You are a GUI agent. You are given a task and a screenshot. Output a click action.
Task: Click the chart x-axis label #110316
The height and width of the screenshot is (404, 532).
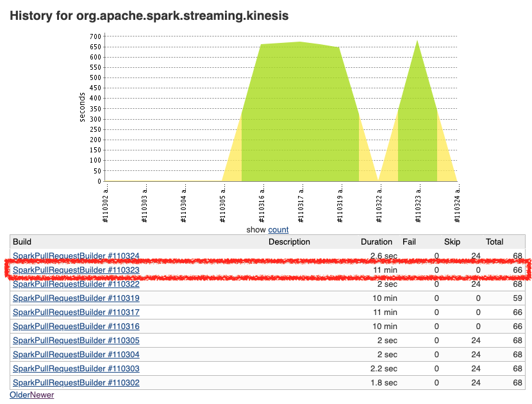click(262, 204)
